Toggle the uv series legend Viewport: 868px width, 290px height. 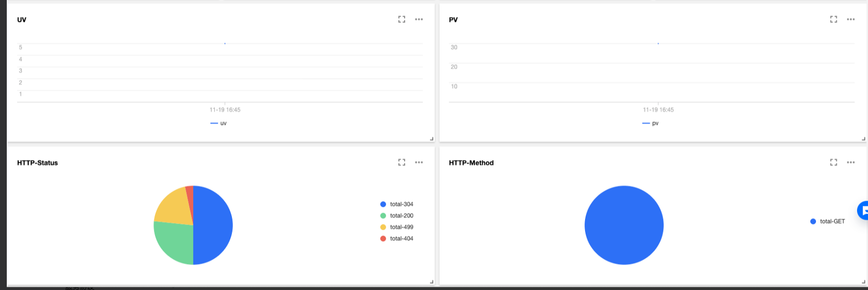[219, 123]
